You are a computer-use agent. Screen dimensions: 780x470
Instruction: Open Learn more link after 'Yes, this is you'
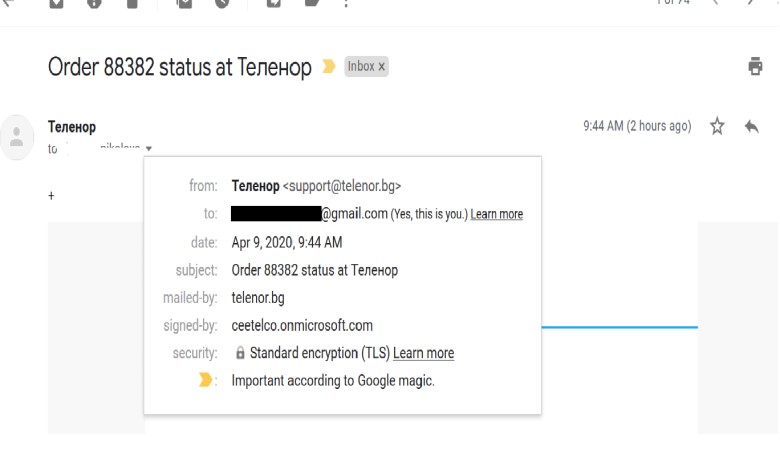coord(496,214)
